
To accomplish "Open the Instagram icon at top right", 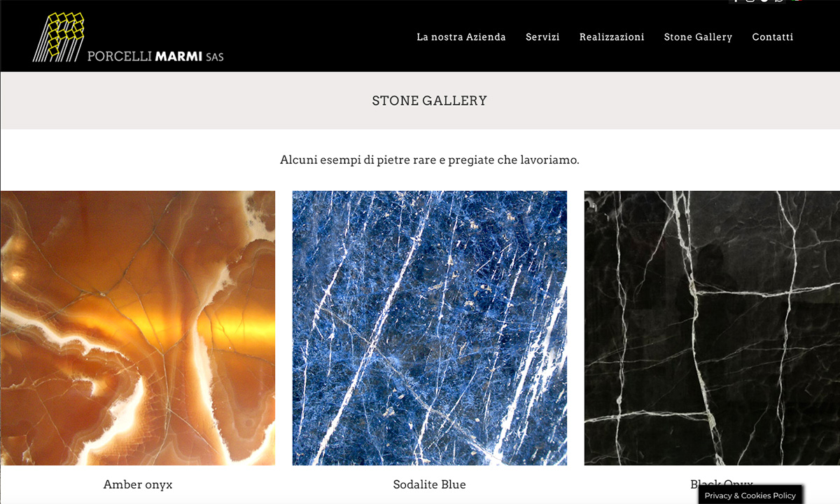I will pos(750,1).
